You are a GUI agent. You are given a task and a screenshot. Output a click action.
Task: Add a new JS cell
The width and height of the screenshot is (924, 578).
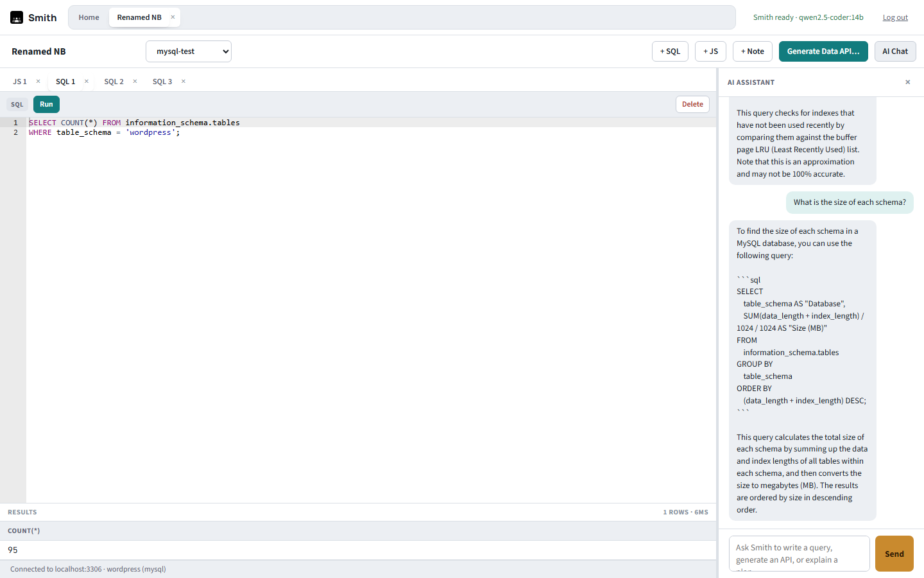[x=710, y=51]
